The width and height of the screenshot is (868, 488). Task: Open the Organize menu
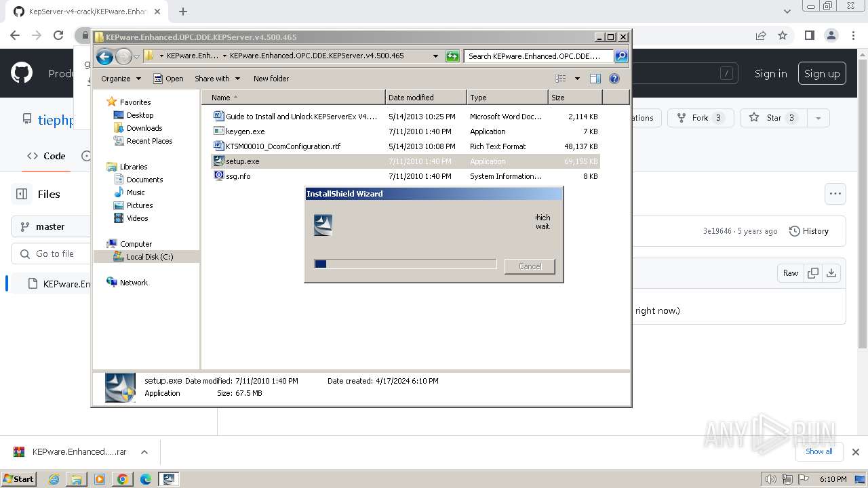click(x=121, y=79)
